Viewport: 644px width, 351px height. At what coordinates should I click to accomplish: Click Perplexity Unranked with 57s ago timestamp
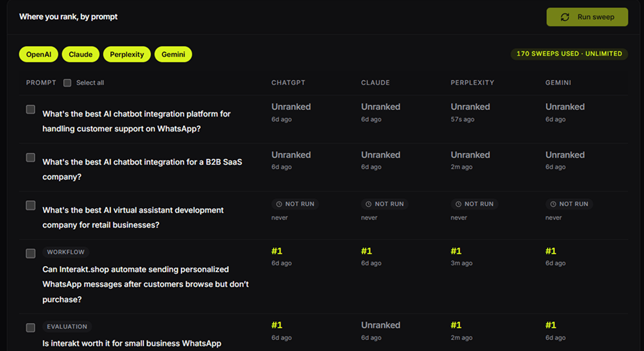pos(470,106)
